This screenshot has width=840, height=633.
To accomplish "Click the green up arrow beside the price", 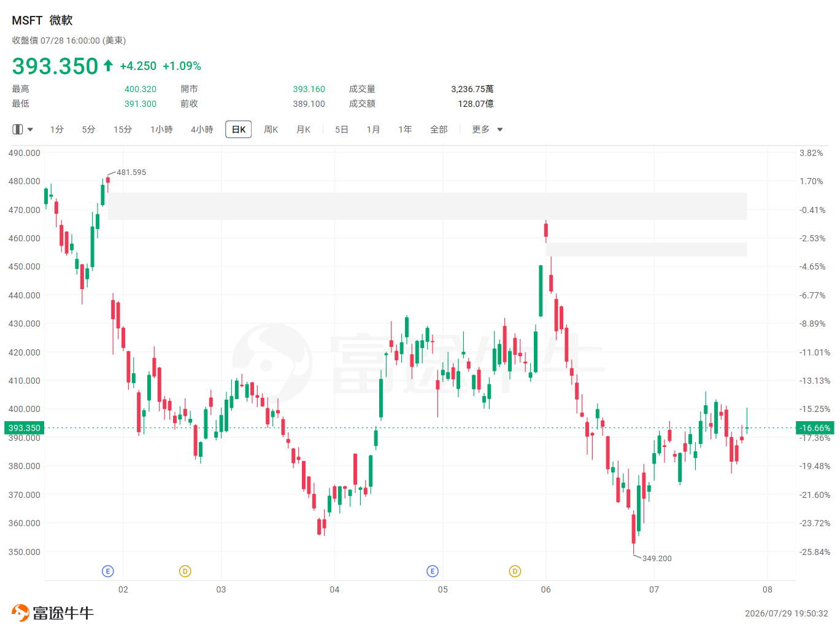I will pyautogui.click(x=108, y=66).
